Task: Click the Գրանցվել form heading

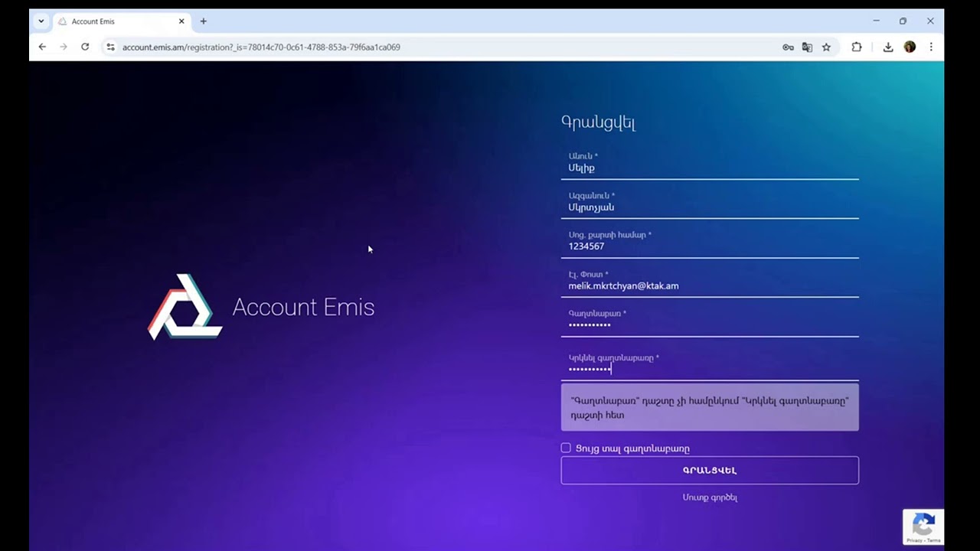Action: click(598, 122)
